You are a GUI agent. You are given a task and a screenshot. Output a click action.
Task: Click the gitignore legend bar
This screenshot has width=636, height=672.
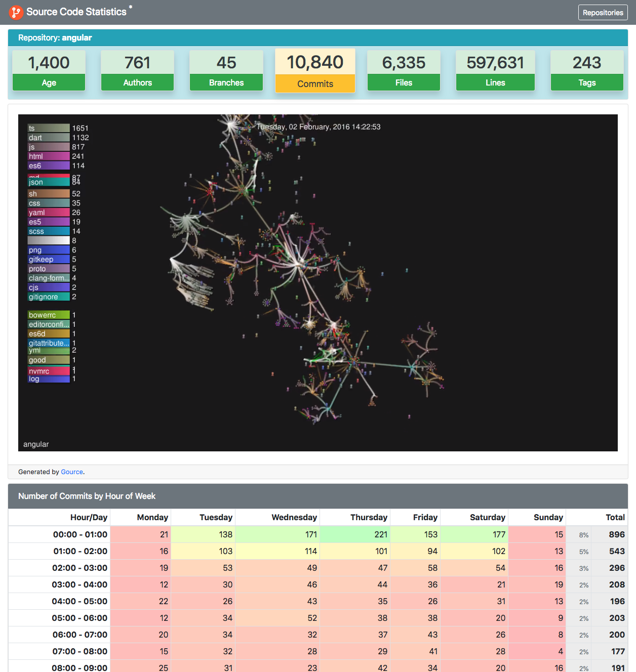[x=49, y=297]
